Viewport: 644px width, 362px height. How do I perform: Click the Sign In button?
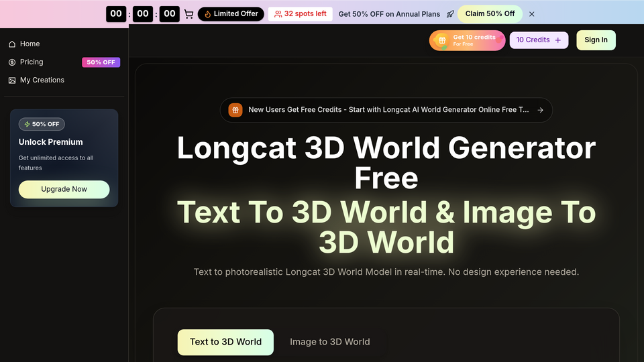pyautogui.click(x=596, y=40)
